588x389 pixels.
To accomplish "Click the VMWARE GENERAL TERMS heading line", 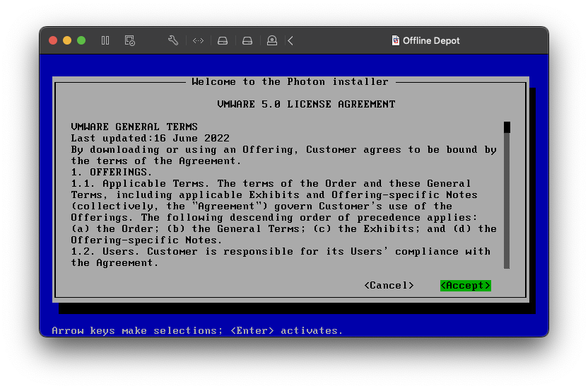I will [x=134, y=127].
